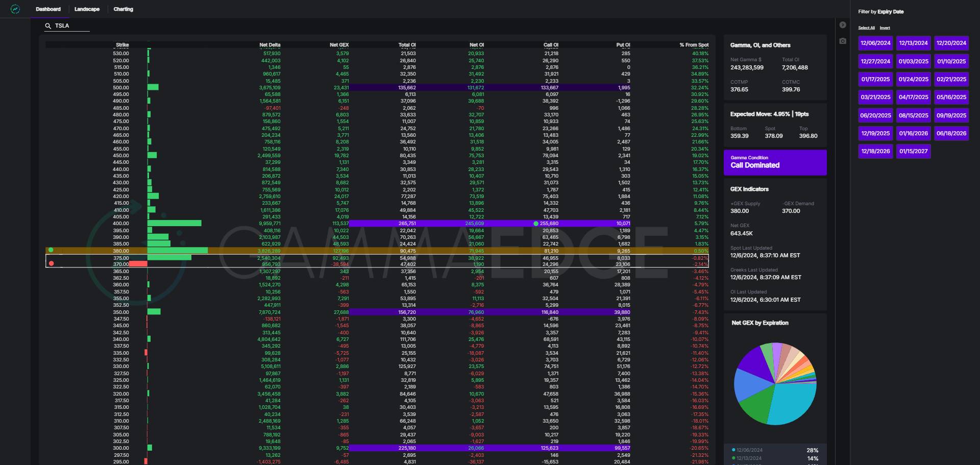Open the Charting tab
The image size is (980, 465).
(x=123, y=9)
